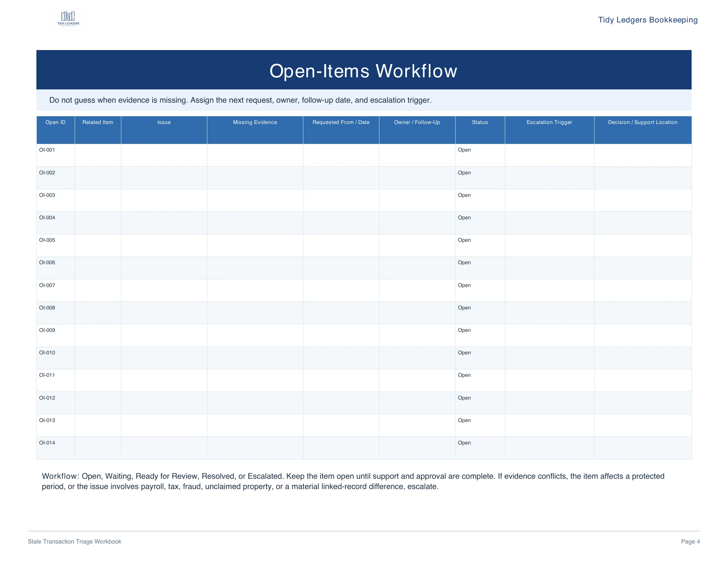Select the OI-004 cell

click(x=56, y=223)
